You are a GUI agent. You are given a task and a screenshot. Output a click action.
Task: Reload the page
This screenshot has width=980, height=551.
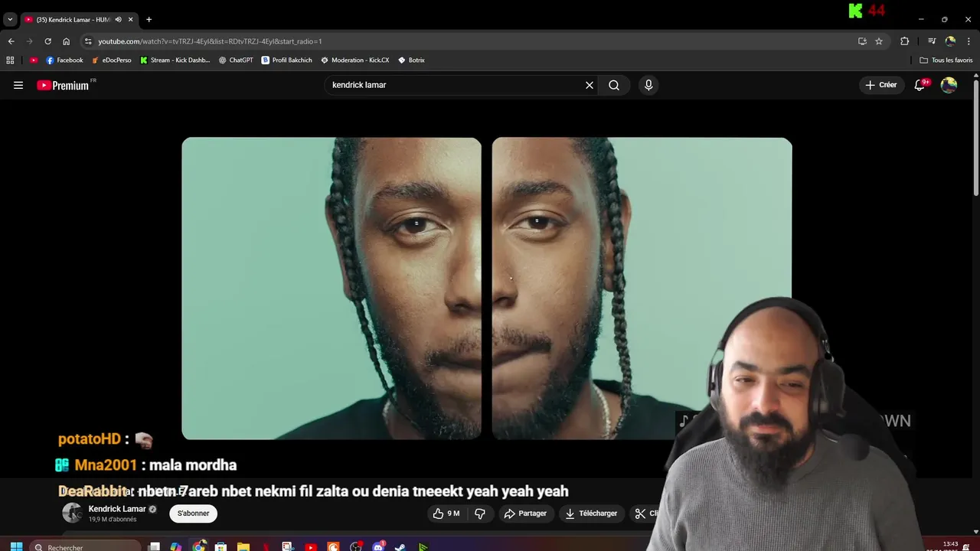[47, 41]
